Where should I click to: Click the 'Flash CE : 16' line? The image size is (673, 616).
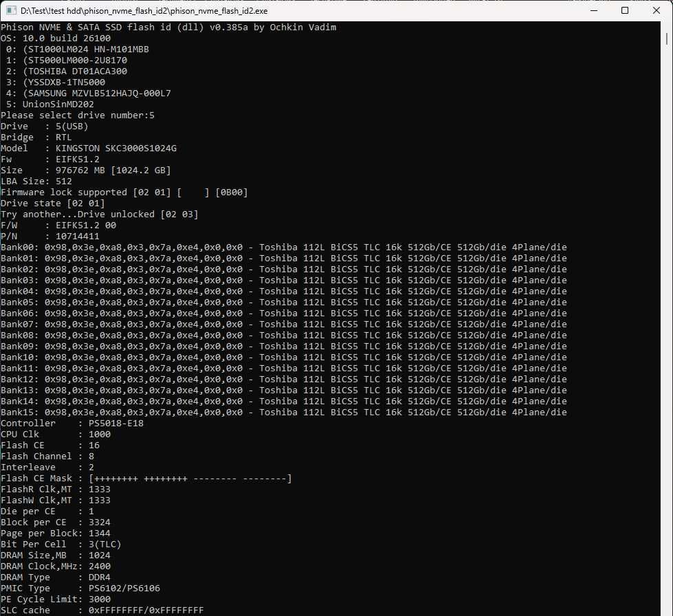(x=50, y=445)
